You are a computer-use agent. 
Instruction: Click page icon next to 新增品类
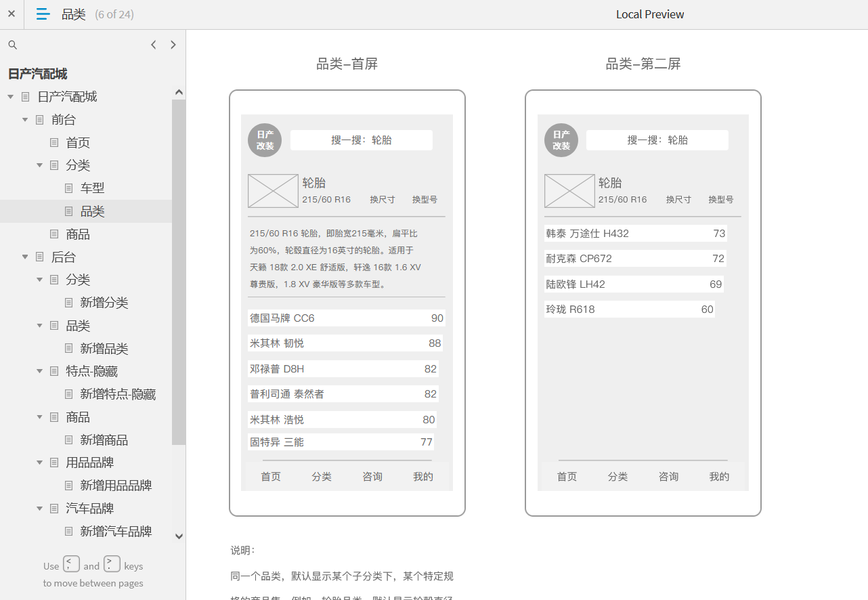(69, 349)
